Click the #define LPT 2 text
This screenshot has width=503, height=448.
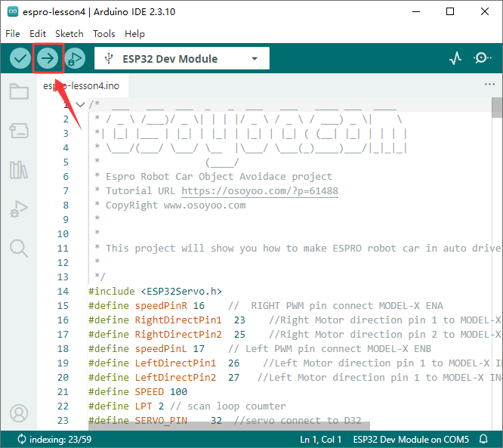tap(126, 406)
